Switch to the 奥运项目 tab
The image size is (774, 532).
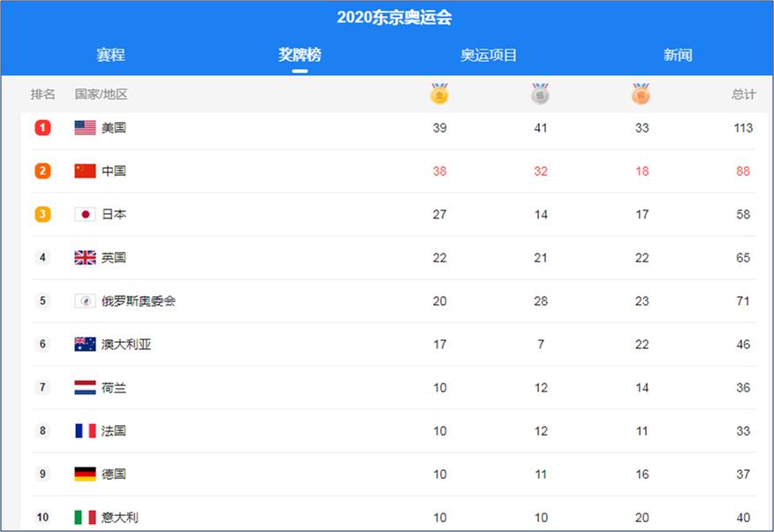click(x=489, y=55)
